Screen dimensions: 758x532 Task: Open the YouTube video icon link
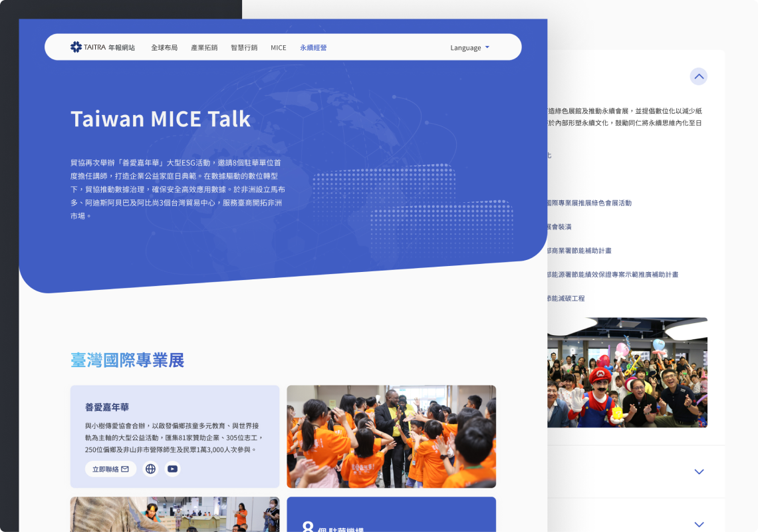[172, 469]
